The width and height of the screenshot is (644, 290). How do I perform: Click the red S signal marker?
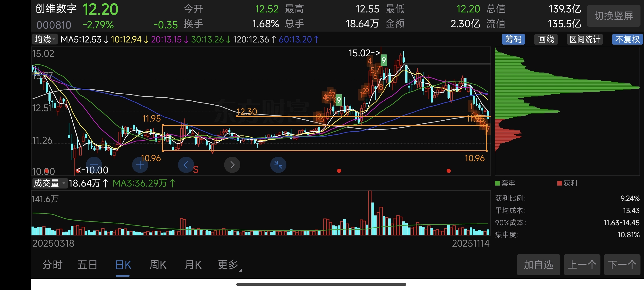(x=196, y=170)
